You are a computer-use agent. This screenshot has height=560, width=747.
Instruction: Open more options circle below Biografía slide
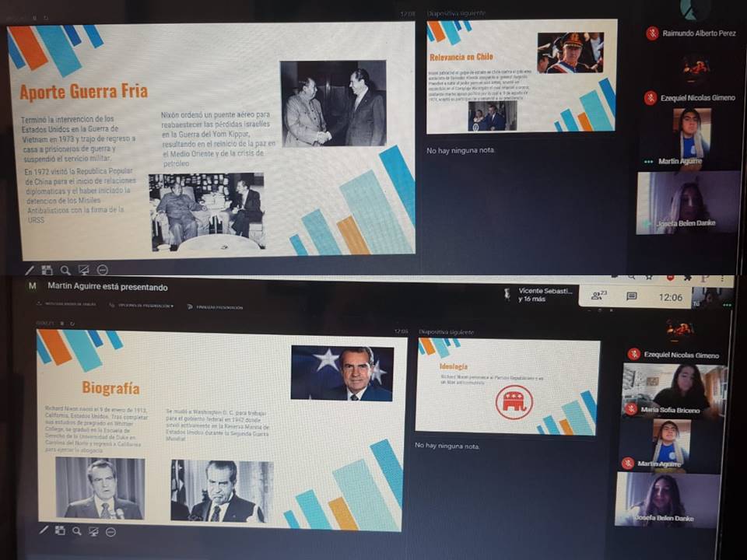point(110,531)
